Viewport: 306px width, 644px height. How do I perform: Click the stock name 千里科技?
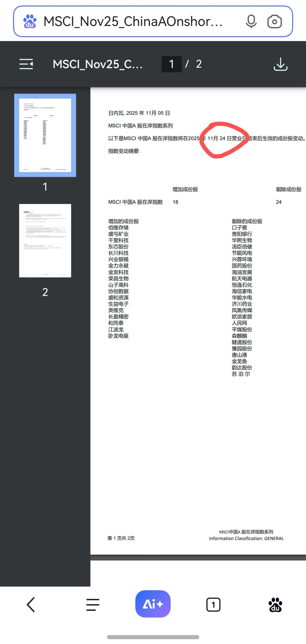[118, 240]
